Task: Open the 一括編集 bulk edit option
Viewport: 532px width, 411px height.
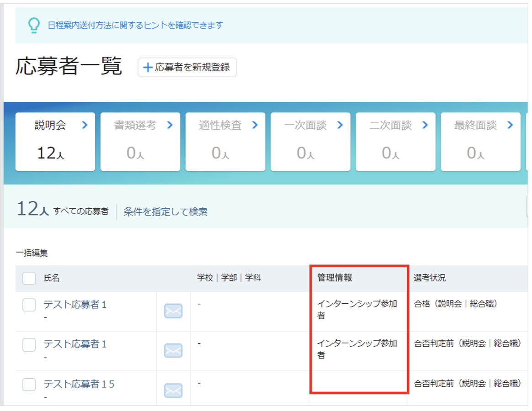Action: point(32,253)
